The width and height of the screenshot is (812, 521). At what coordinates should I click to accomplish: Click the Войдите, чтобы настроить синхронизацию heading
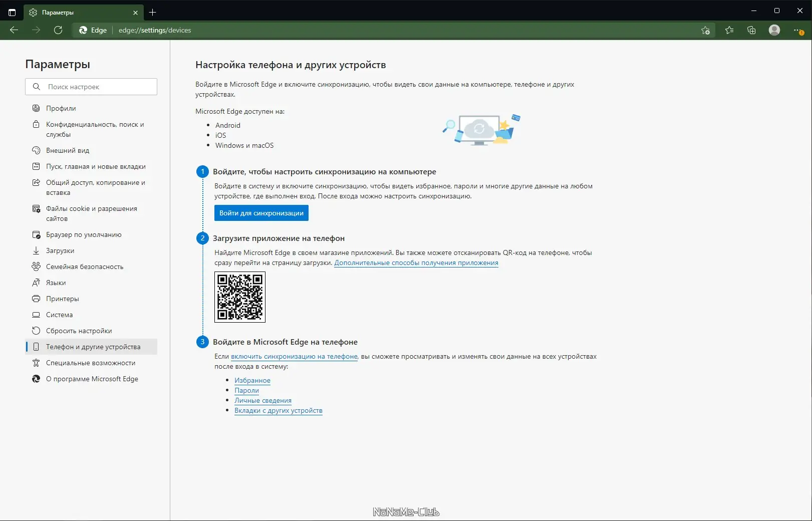tap(325, 172)
